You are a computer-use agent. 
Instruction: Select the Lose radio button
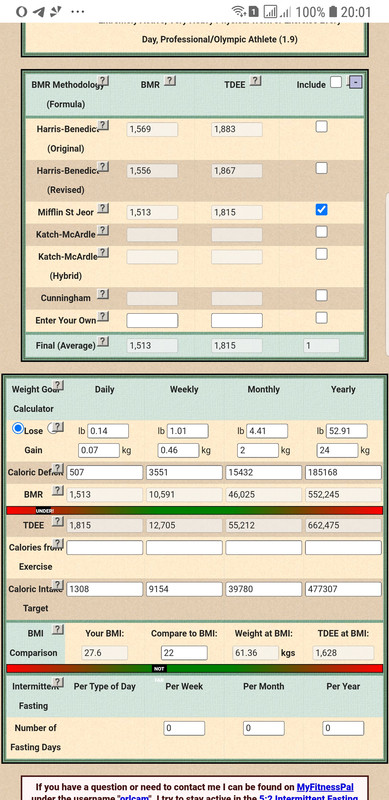tap(18, 429)
